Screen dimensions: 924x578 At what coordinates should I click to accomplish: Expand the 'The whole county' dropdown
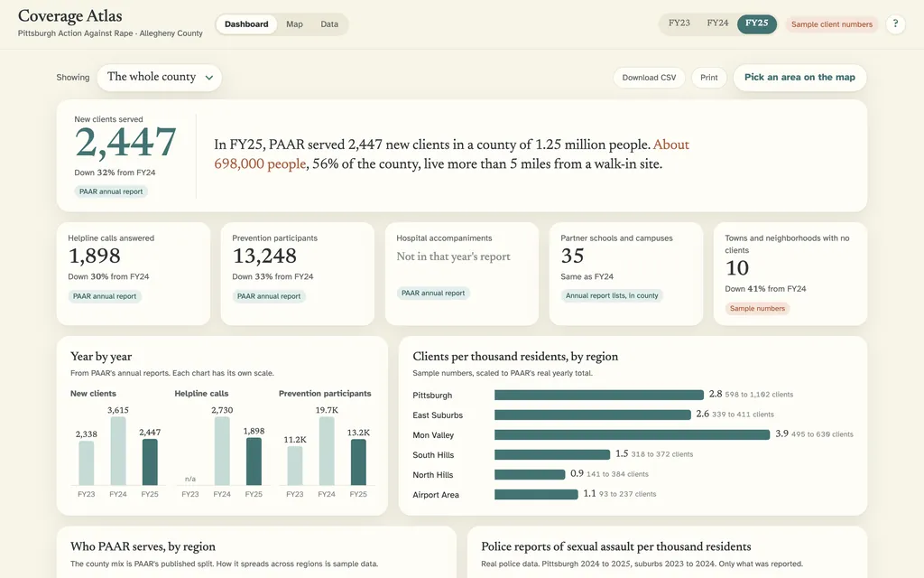click(x=159, y=78)
